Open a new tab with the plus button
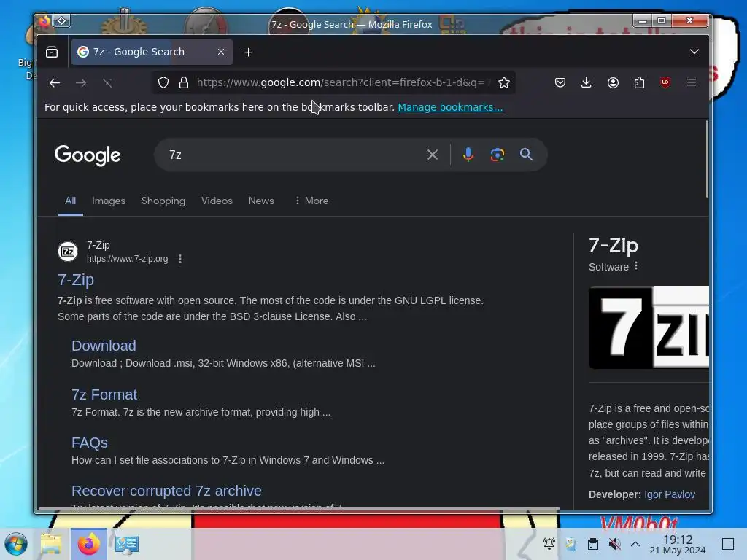This screenshot has height=560, width=747. 248,52
